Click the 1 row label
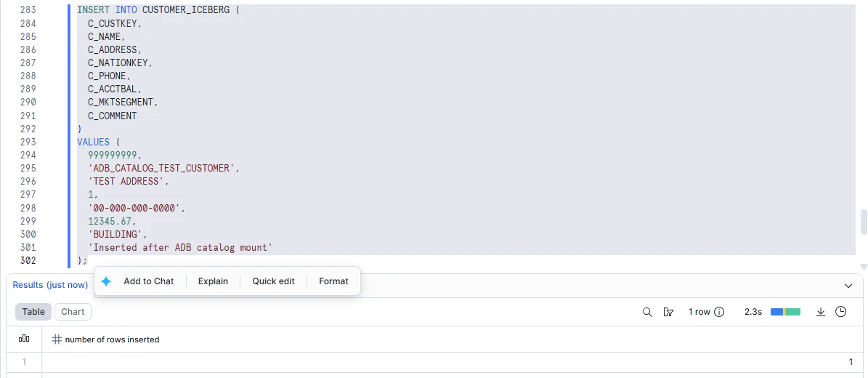The image size is (868, 378). click(x=699, y=312)
